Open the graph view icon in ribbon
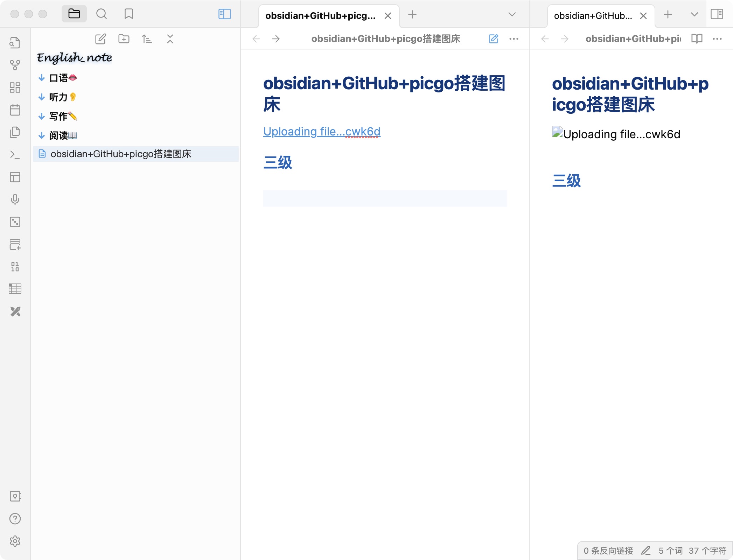 tap(15, 65)
